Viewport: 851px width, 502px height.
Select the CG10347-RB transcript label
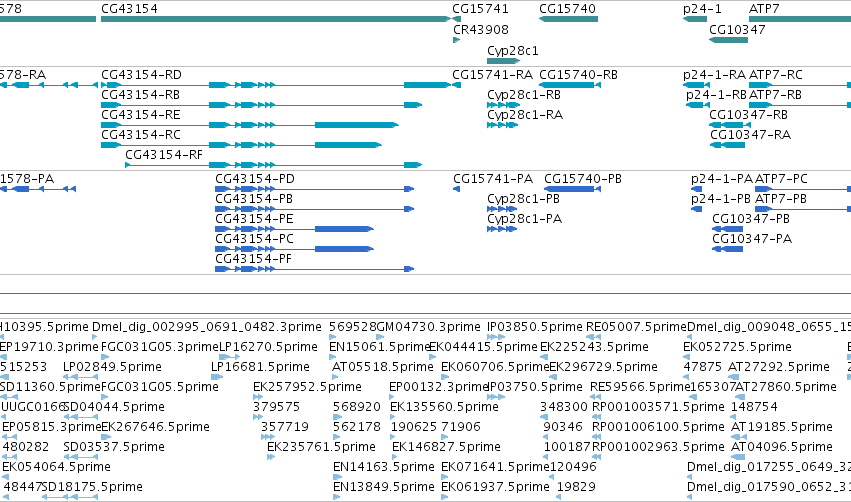point(748,115)
